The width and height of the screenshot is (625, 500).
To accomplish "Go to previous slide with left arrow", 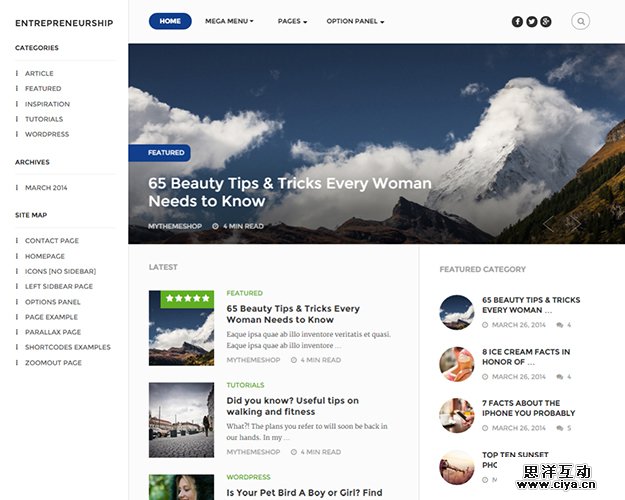I will point(549,223).
